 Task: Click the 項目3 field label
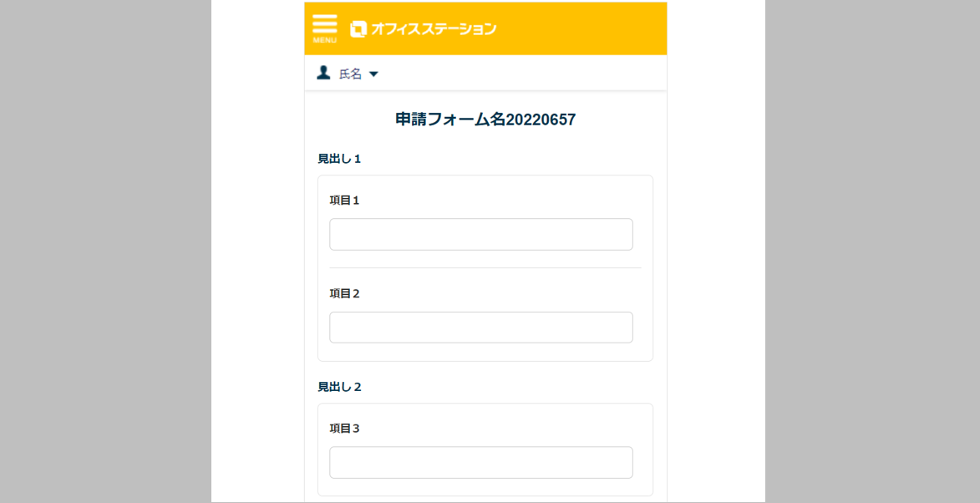344,429
